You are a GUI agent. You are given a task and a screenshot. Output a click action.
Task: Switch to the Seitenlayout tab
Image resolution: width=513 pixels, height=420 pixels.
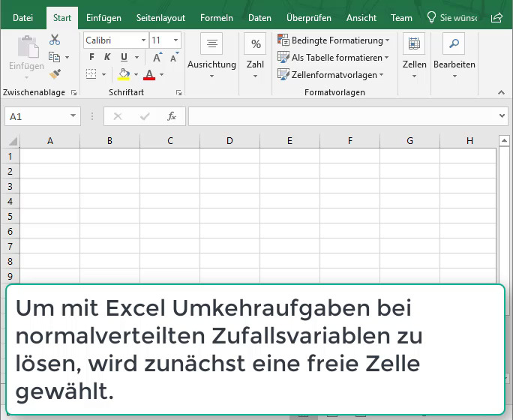(x=160, y=18)
